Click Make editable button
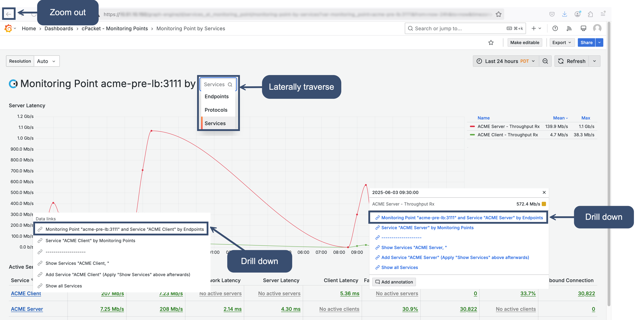The width and height of the screenshot is (644, 320). [525, 42]
